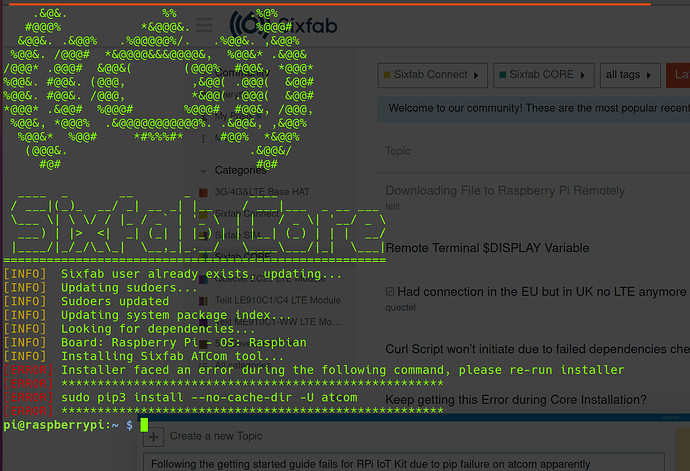This screenshot has width=690, height=471.
Task: Click the Sixfab logo in the header
Action: 283,25
